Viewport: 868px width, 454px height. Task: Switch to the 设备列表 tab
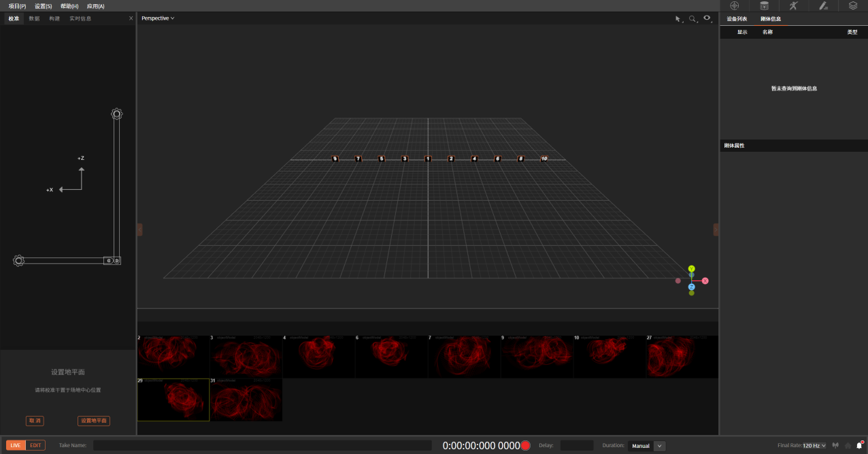737,19
